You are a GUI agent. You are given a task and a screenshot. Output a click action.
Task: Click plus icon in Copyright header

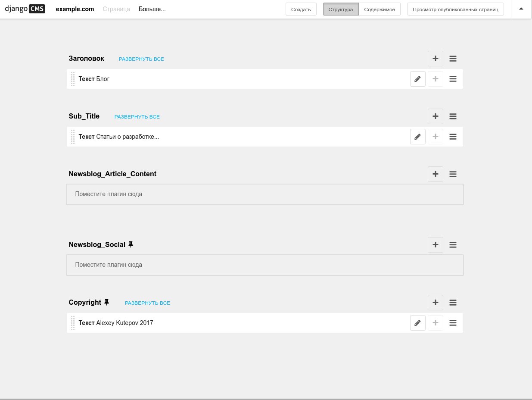435,303
